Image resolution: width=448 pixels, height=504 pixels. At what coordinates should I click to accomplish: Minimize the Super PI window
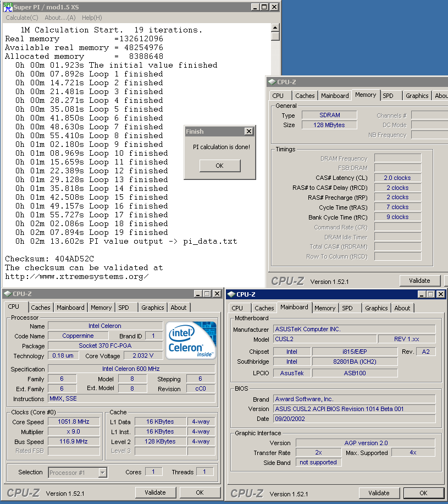256,7
